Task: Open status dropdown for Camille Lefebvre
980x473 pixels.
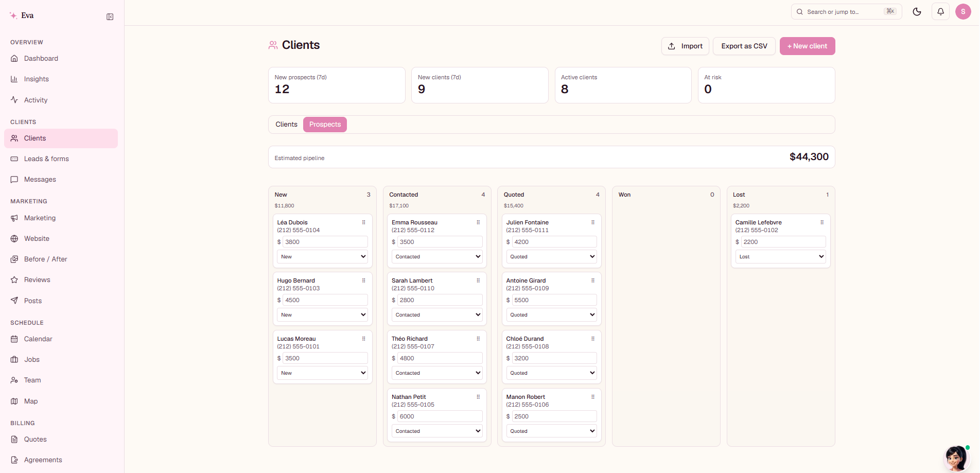Action: pos(781,257)
